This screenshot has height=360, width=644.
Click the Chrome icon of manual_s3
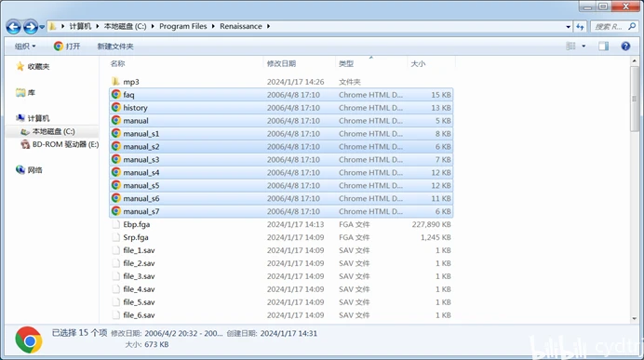click(115, 159)
